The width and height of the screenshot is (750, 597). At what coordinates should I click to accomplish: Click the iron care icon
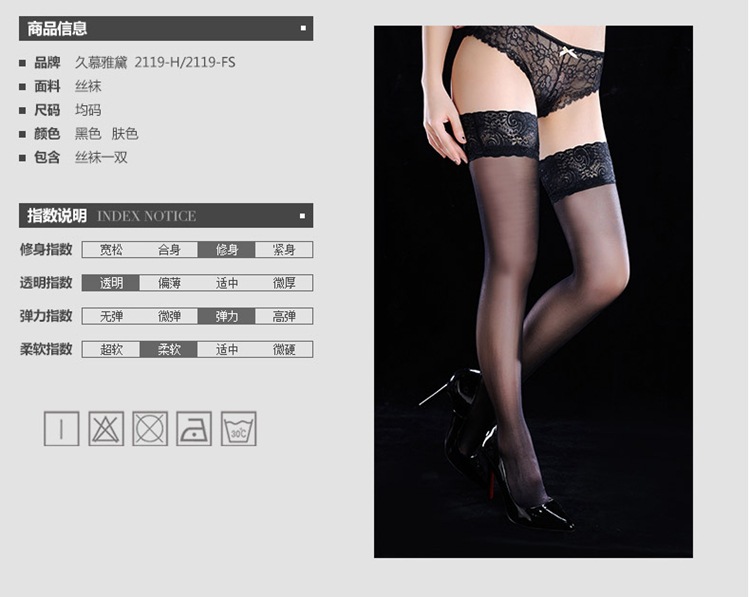[194, 428]
